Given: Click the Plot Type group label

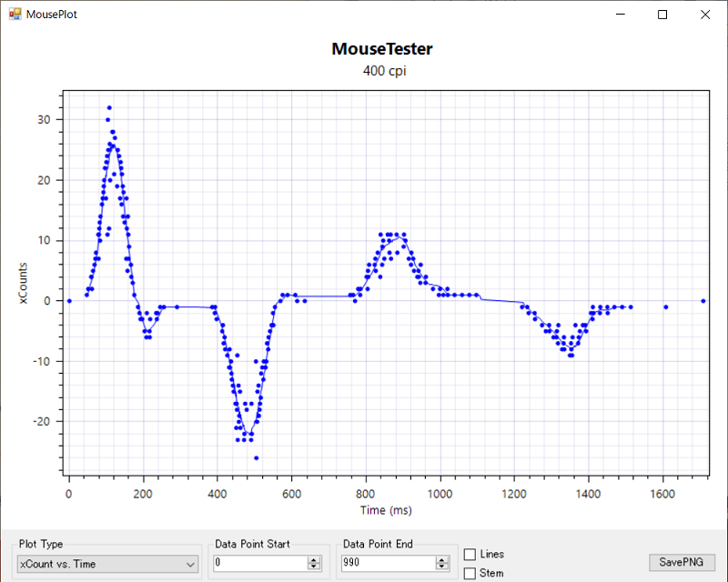Looking at the screenshot, I should pos(41,544).
